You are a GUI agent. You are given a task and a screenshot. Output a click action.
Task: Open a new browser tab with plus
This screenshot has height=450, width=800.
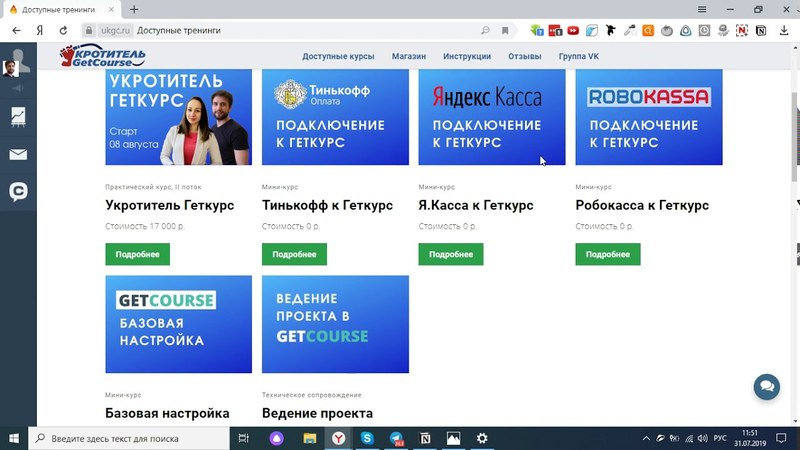[x=134, y=9]
